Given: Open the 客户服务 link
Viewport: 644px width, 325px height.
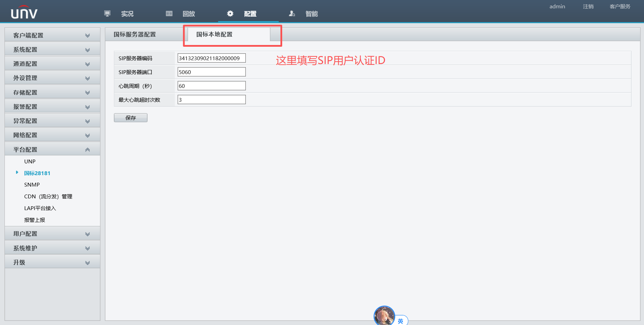Looking at the screenshot, I should (620, 7).
